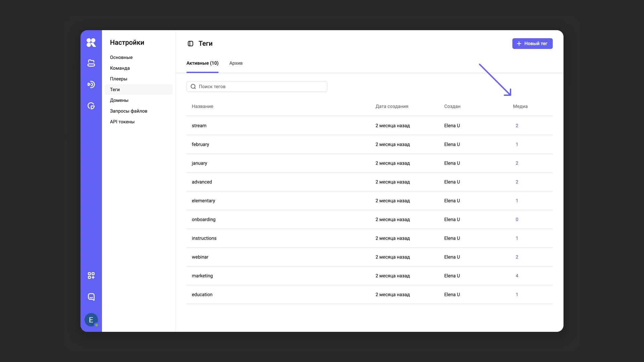The image size is (644, 362).
Task: Open the support chat icon
Action: (91, 297)
